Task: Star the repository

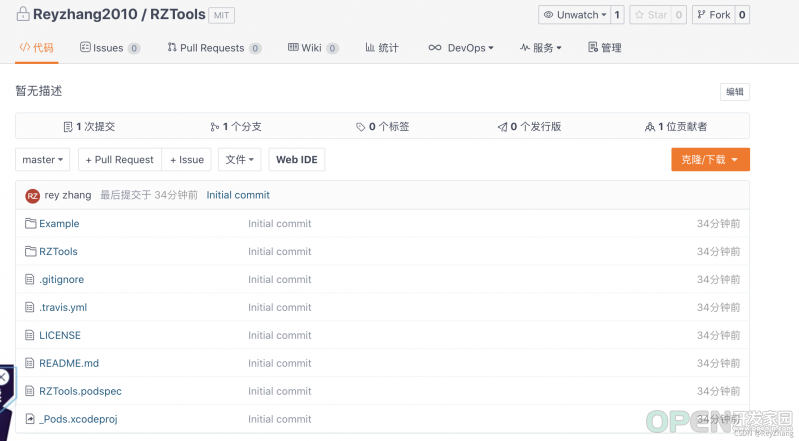Action: [651, 15]
